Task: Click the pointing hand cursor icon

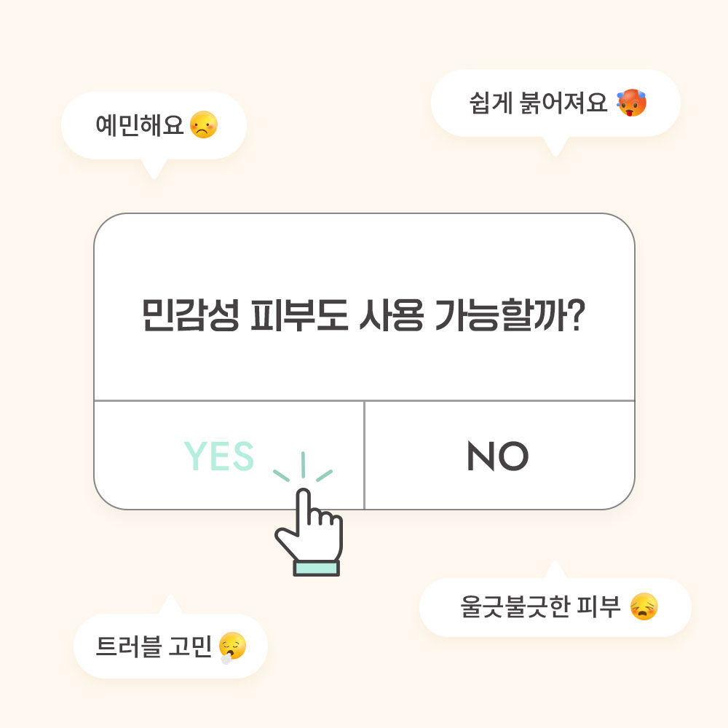Action: (x=309, y=532)
